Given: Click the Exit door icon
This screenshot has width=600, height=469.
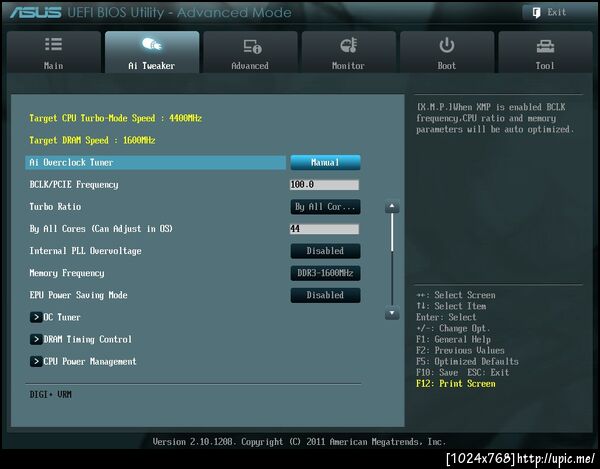Looking at the screenshot, I should [x=536, y=13].
